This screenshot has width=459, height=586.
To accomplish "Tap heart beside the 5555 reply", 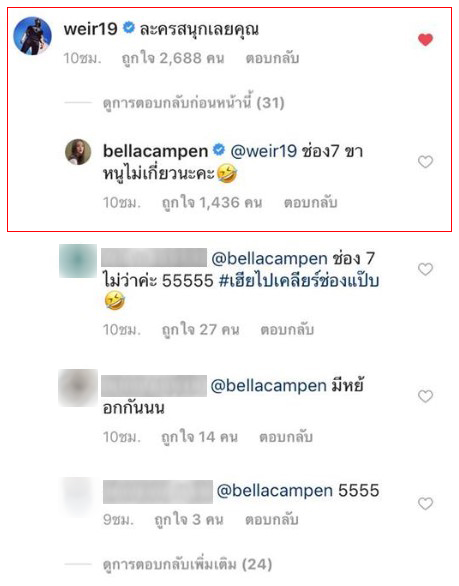I will (425, 503).
